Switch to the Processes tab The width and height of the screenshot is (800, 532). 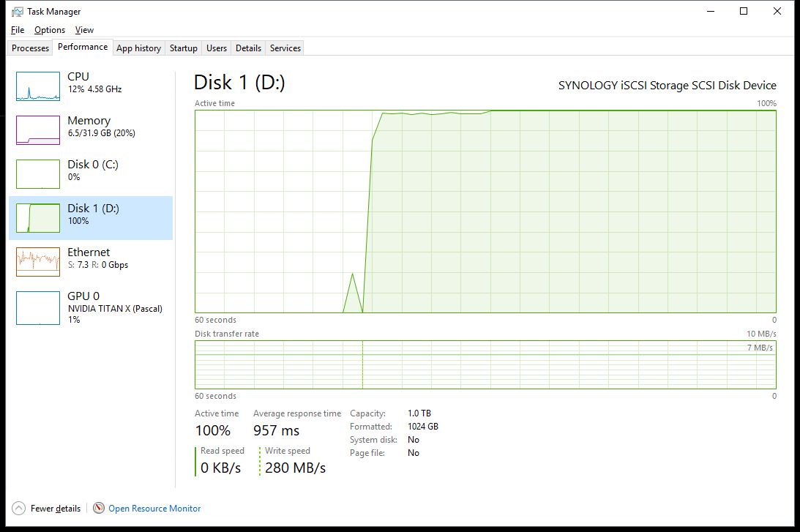[x=31, y=48]
